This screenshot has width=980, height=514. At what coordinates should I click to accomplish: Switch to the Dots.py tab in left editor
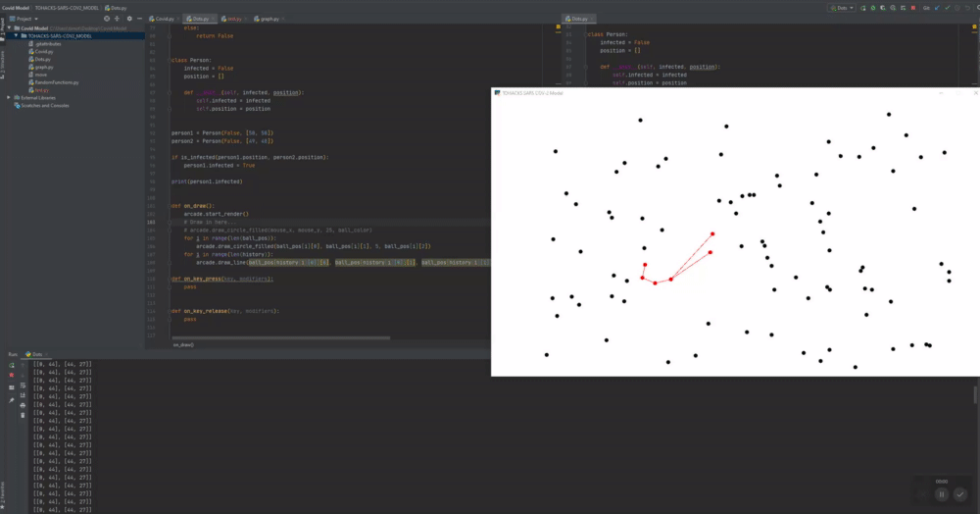(200, 19)
